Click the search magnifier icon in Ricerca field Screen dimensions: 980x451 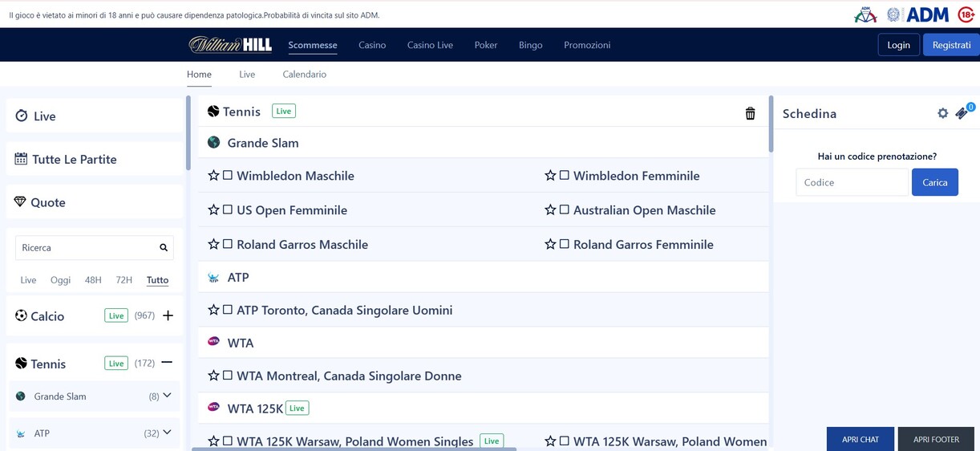(164, 248)
